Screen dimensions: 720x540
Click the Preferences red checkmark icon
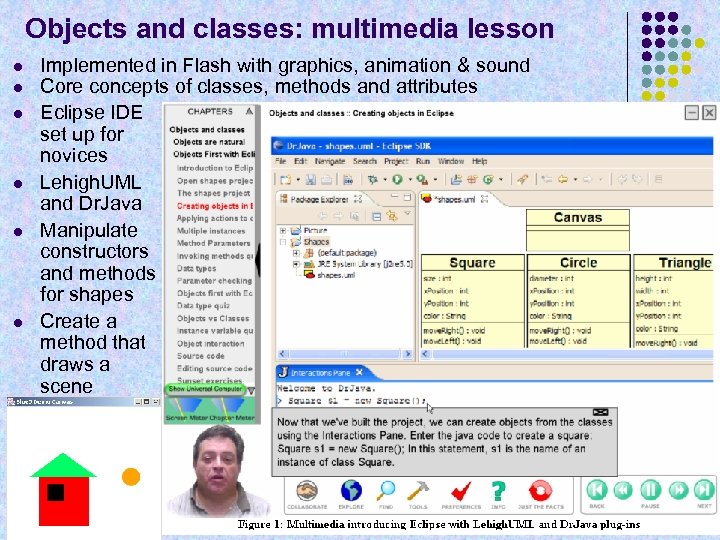(x=461, y=491)
